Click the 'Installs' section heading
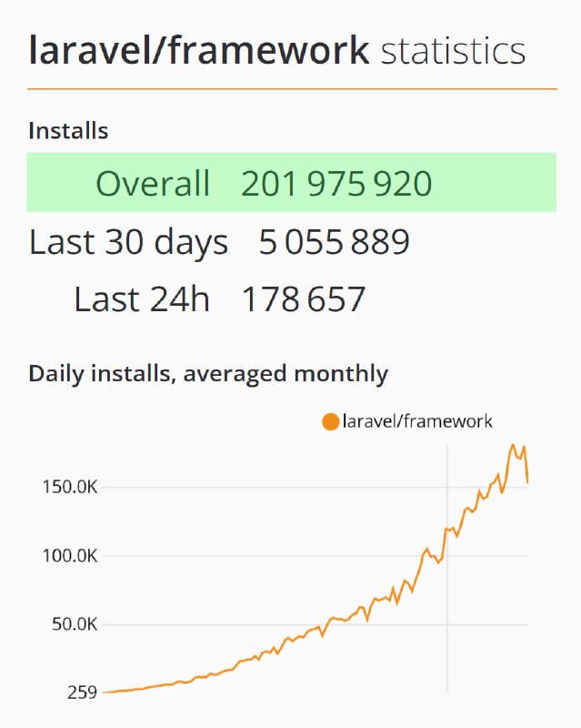Image resolution: width=581 pixels, height=728 pixels. [x=68, y=130]
